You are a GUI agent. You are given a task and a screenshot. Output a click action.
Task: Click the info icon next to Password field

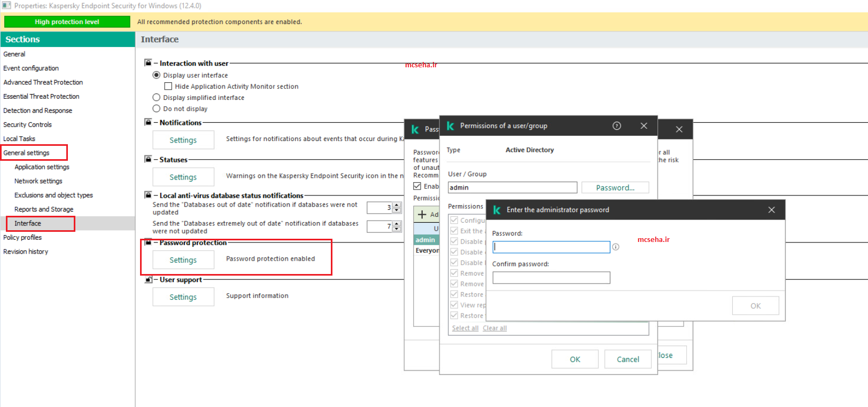(x=616, y=247)
